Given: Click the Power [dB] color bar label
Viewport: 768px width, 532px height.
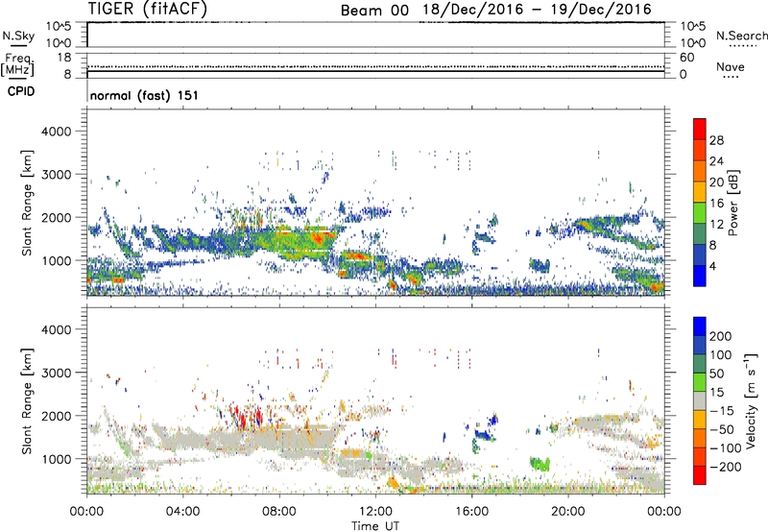Looking at the screenshot, I should [x=732, y=203].
